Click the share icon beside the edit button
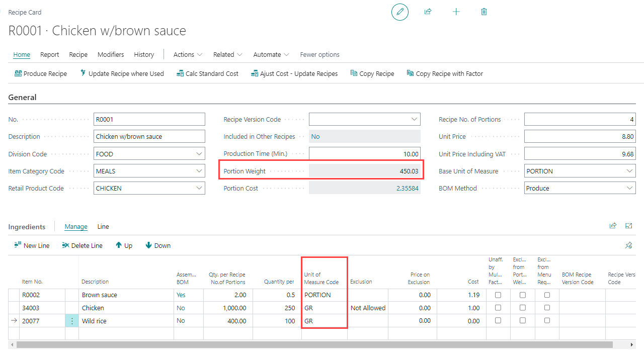 click(x=428, y=12)
